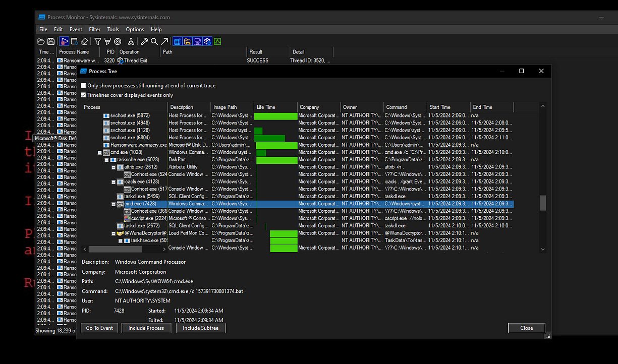This screenshot has width=618, height=364.
Task: Toggle the Capture events toolbar icon
Action: 65,41
